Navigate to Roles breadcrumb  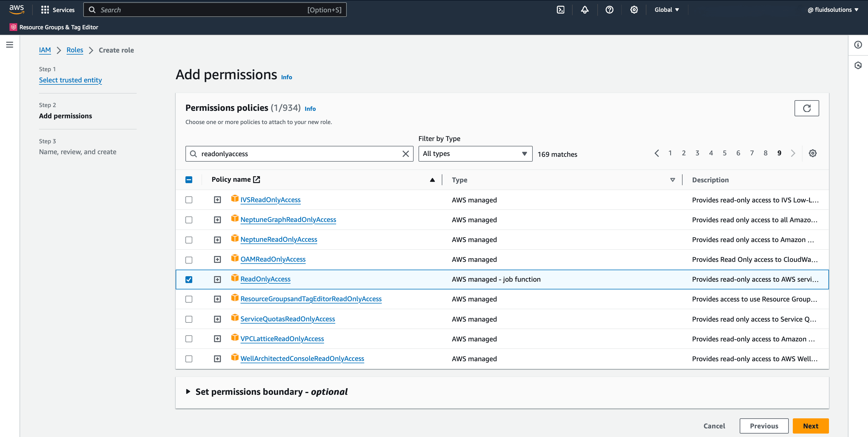[74, 50]
